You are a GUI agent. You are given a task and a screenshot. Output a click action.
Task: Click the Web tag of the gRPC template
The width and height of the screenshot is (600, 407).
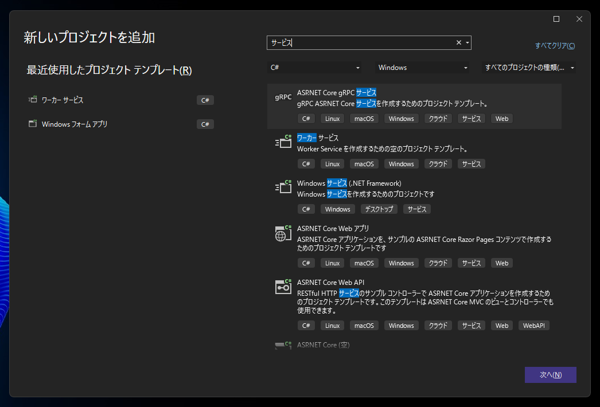tap(502, 119)
